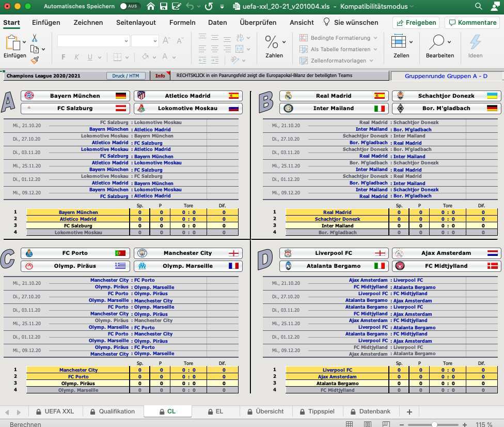
Task: Open the Formeln ribbon tab
Action: point(182,23)
